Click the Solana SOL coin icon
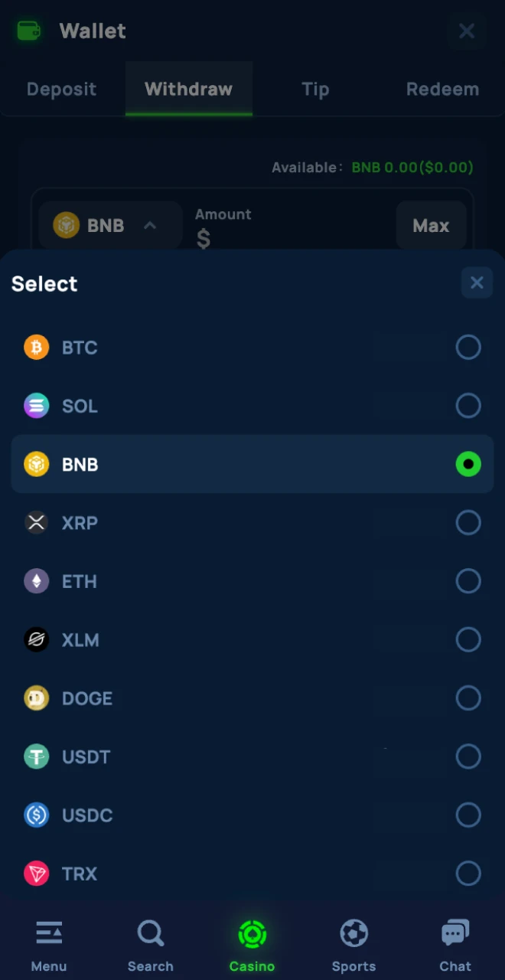Image resolution: width=505 pixels, height=980 pixels. tap(37, 406)
